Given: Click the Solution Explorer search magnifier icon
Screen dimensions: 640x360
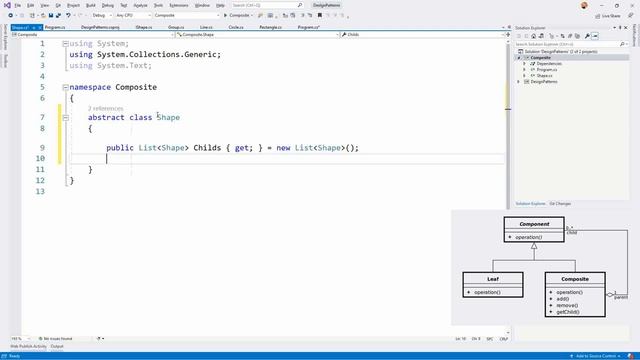Looking at the screenshot, I should point(622,44).
